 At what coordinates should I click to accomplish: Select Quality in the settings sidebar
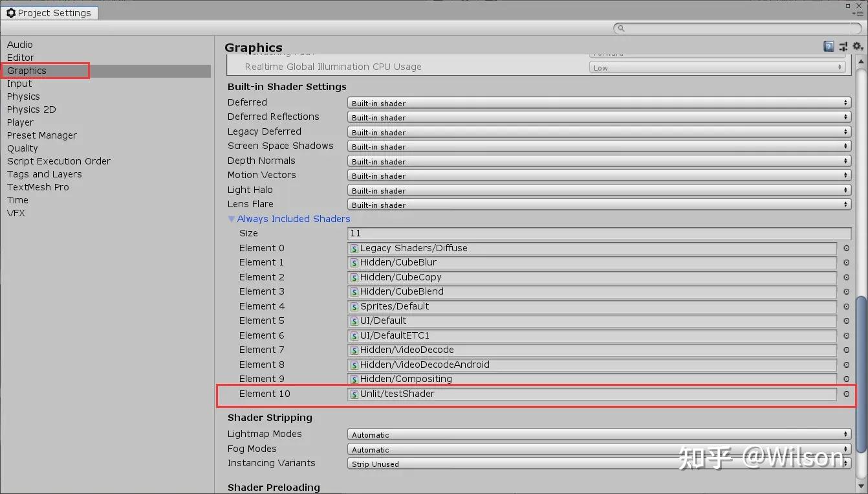[x=22, y=148]
